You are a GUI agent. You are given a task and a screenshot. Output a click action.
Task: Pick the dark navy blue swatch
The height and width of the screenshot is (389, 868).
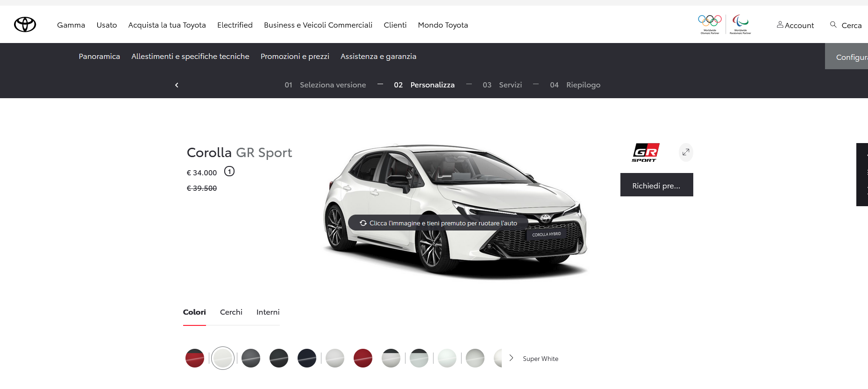(307, 358)
